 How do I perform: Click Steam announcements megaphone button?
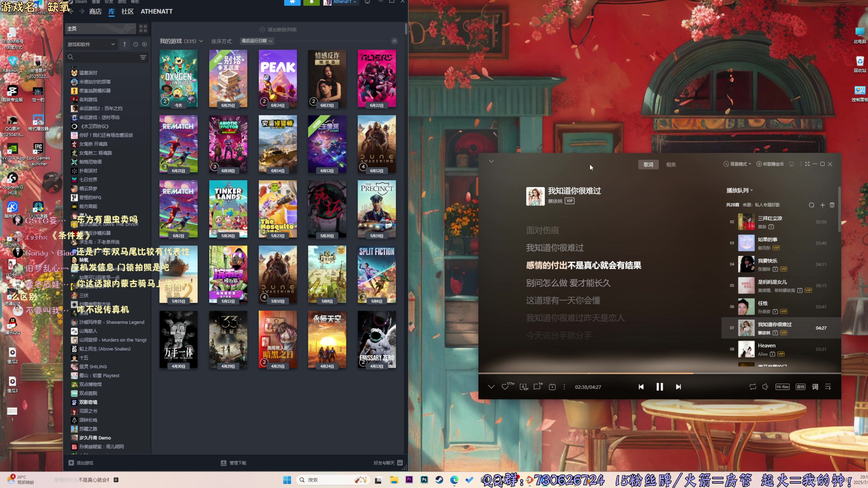click(x=292, y=2)
